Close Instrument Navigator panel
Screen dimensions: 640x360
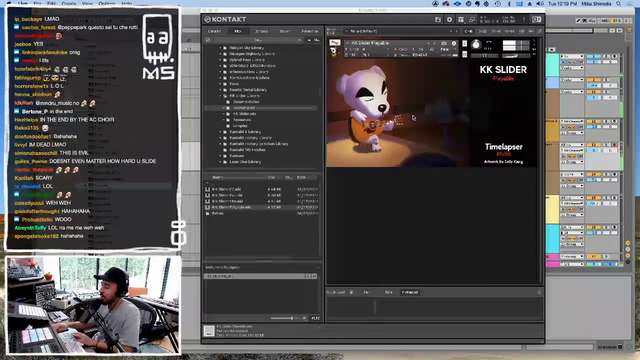(x=318, y=267)
